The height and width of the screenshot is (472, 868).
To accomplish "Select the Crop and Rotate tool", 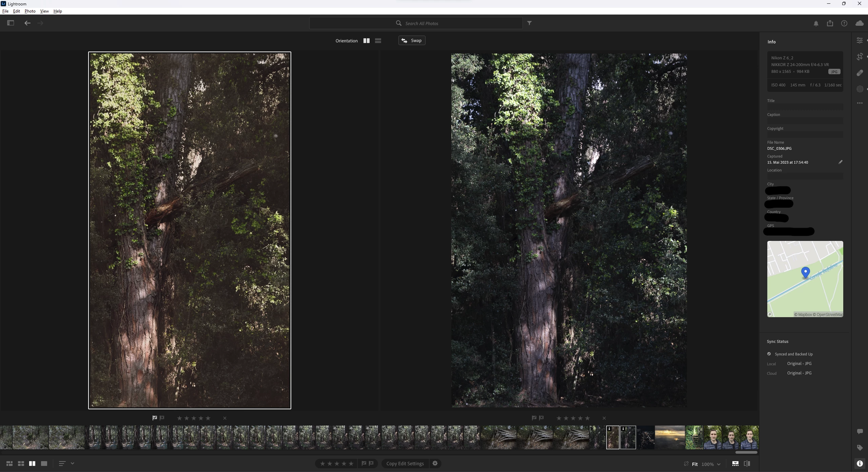I will (x=860, y=57).
